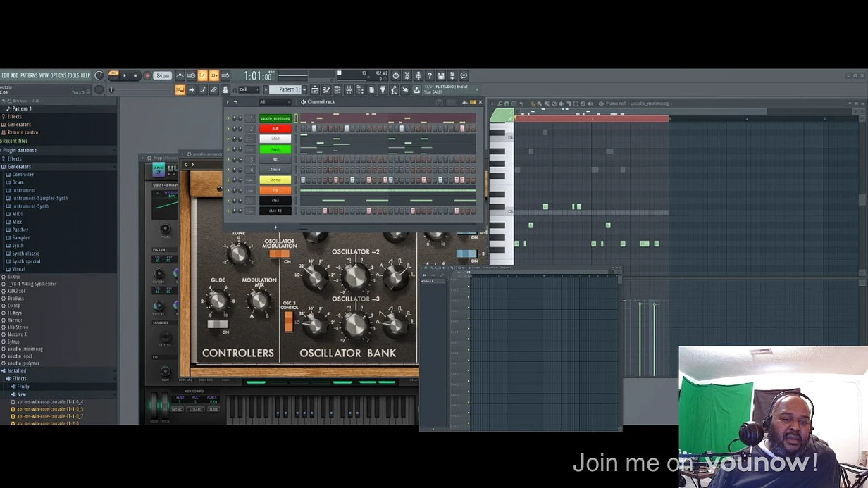Screen dimensions: 868x488
Task: Mute the Lead channel green LED
Action: point(228,139)
